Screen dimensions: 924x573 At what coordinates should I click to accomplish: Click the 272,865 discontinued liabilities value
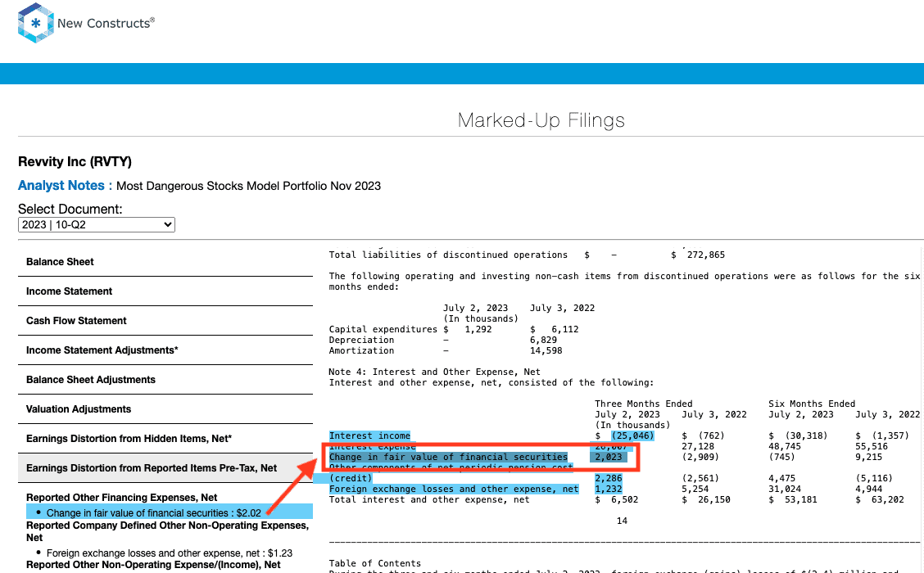[706, 255]
